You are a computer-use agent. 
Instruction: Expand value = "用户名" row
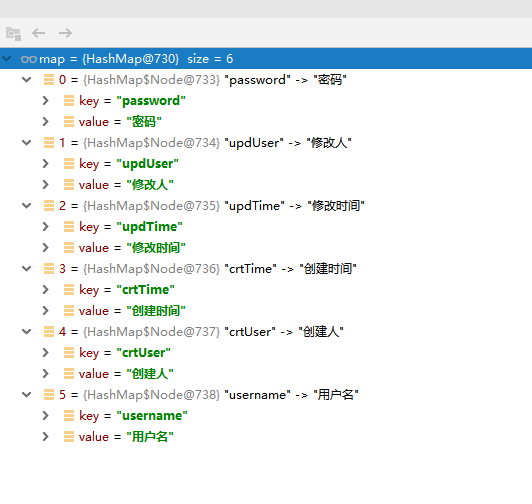point(45,437)
